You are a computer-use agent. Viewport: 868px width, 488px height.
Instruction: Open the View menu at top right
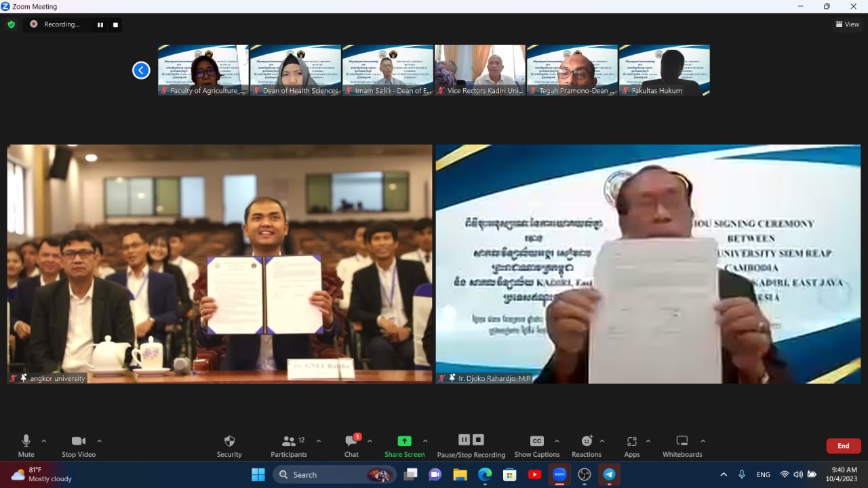[848, 24]
